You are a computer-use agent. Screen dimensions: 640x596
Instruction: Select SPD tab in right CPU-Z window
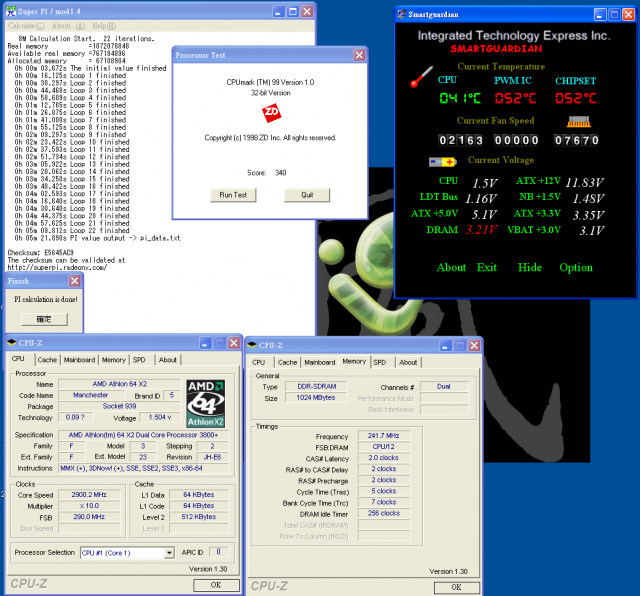379,362
